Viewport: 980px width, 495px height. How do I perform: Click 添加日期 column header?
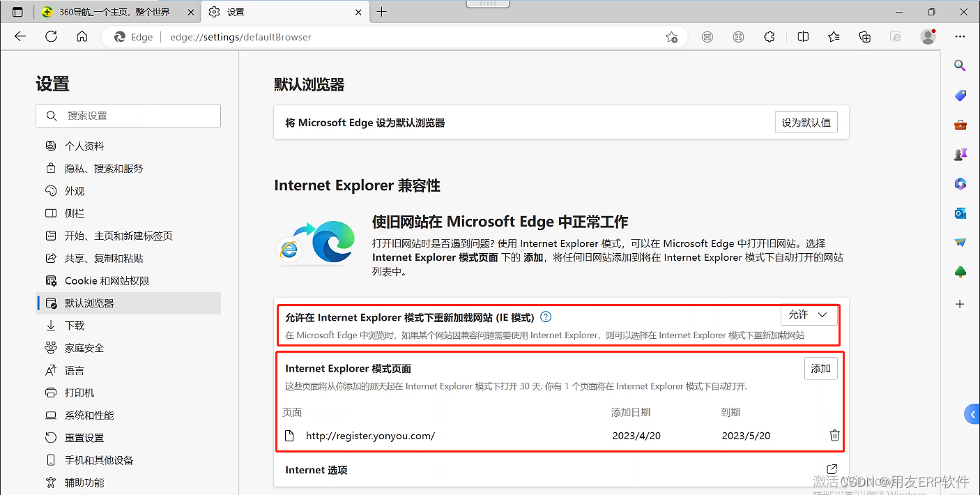tap(631, 412)
